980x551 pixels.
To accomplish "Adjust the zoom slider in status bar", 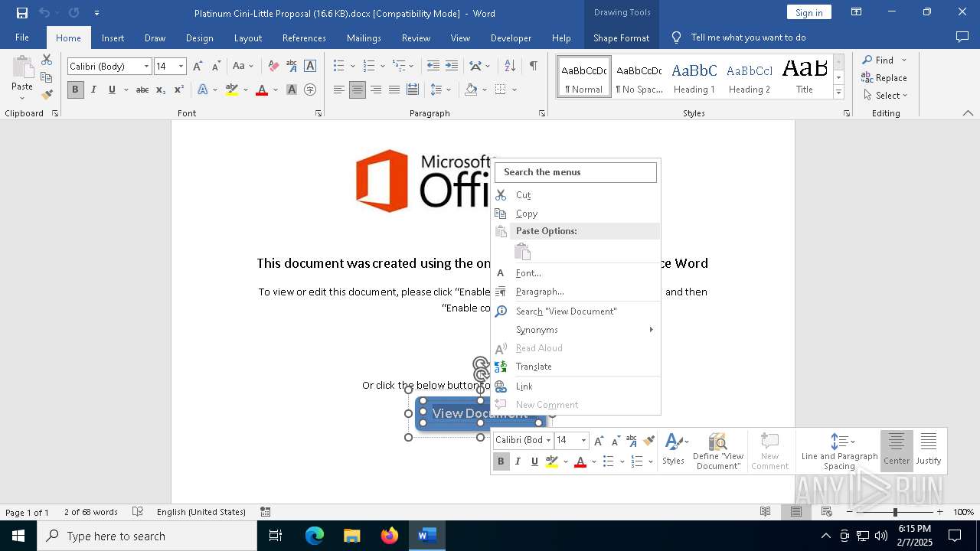I will click(x=894, y=512).
